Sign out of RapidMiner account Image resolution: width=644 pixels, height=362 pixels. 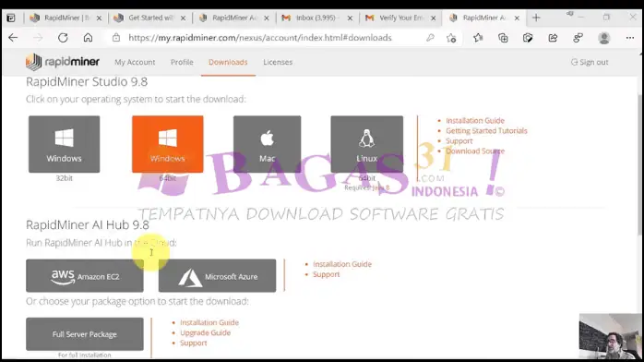[590, 62]
